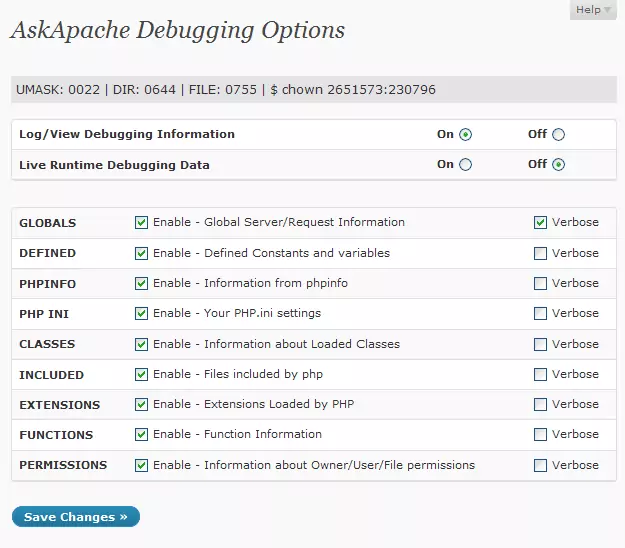
Task: Turn off Live Runtime Debugging Data
Action: 558,165
